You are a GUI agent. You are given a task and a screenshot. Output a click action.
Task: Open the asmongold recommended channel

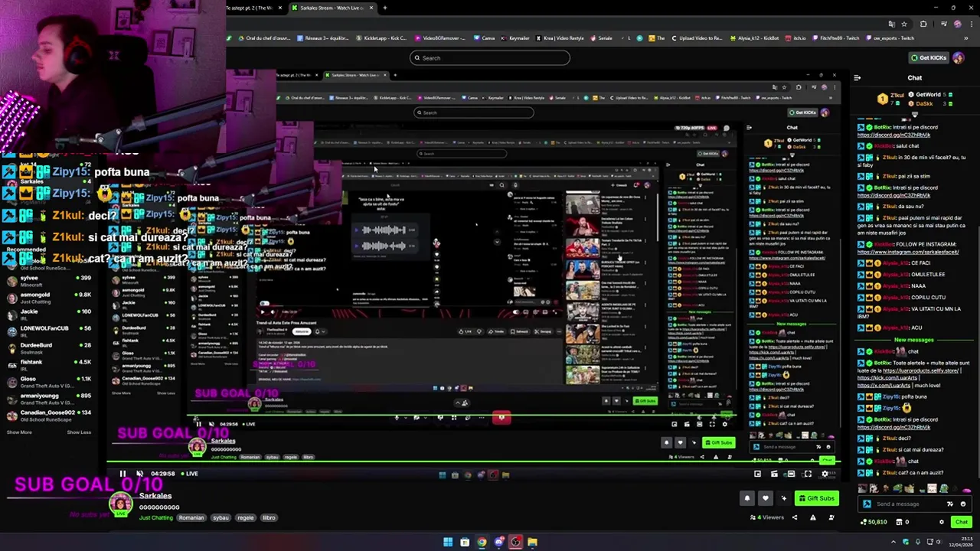tap(49, 298)
